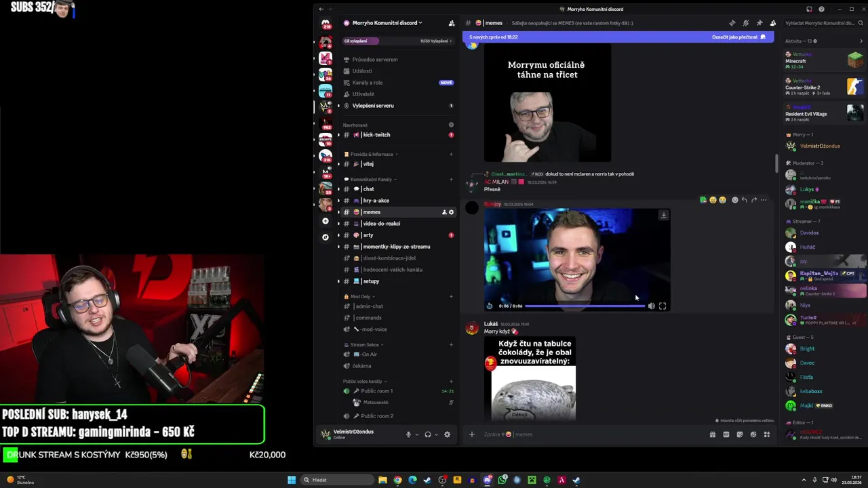Open pinned messages icon
The width and height of the screenshot is (868, 488).
(x=759, y=23)
